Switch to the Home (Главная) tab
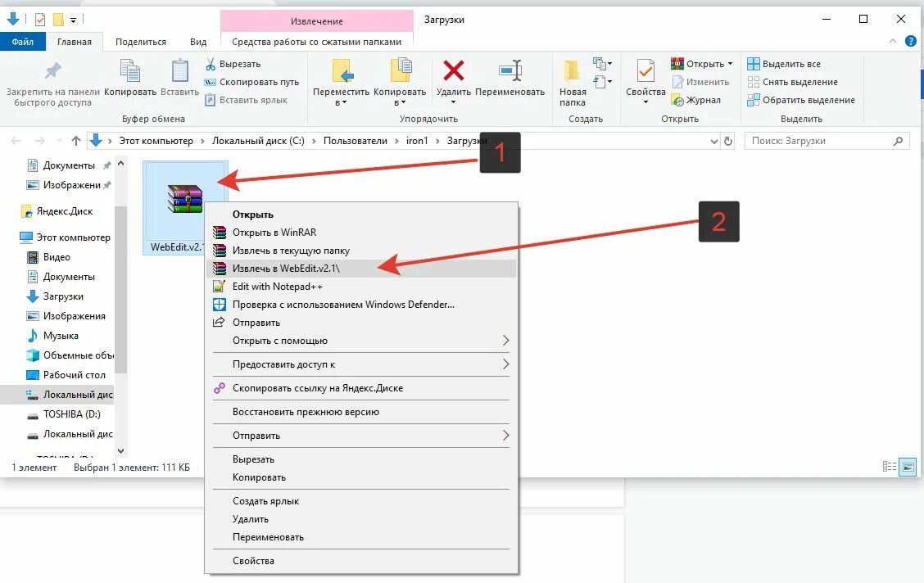Image resolution: width=924 pixels, height=583 pixels. click(x=75, y=42)
